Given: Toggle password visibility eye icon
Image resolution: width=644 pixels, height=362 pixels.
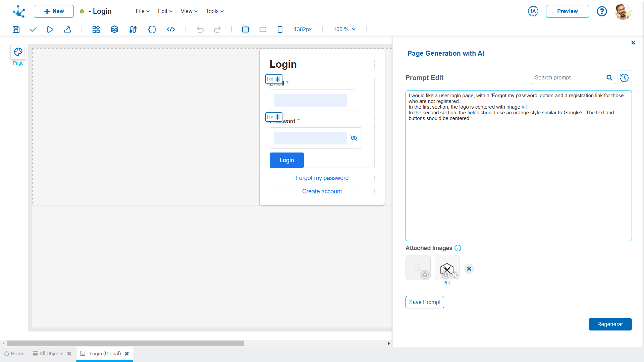Looking at the screenshot, I should (x=354, y=138).
